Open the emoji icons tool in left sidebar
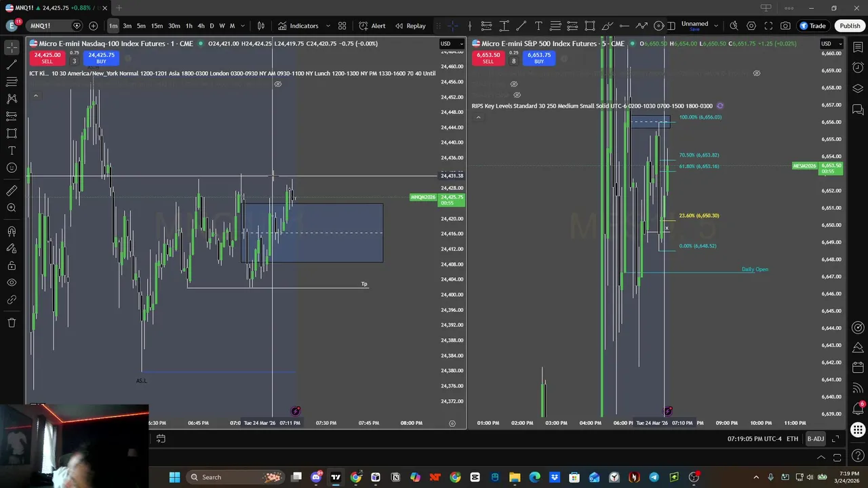 pos(12,167)
